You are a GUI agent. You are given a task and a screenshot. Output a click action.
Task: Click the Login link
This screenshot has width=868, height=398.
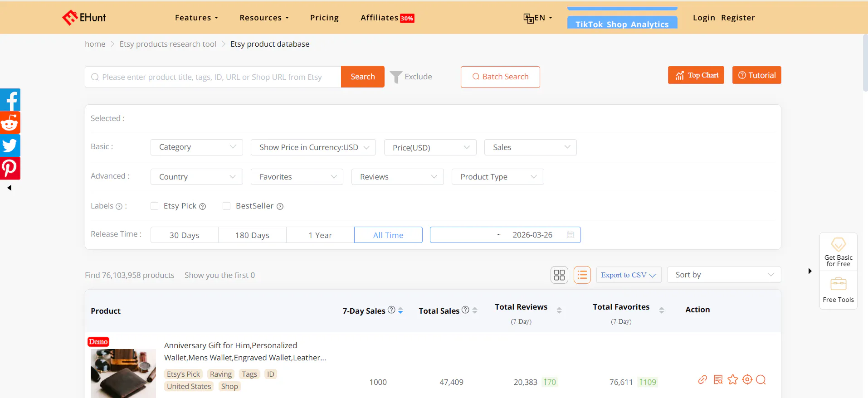pos(704,18)
